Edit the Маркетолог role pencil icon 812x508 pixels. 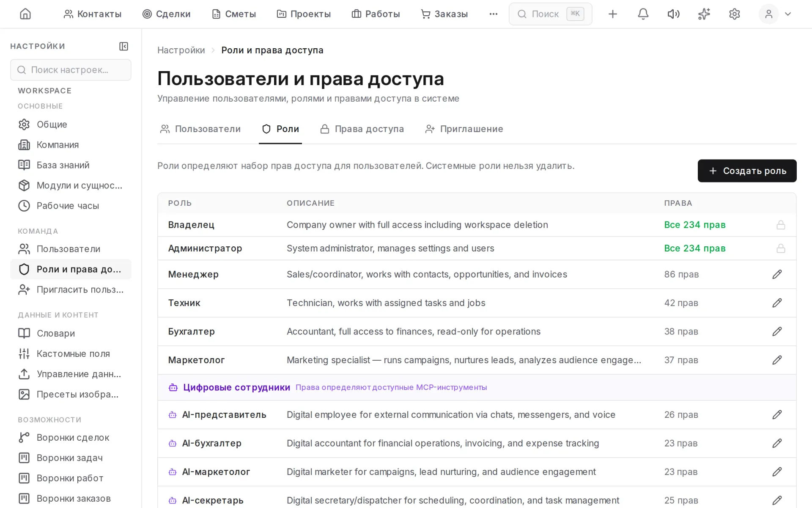pyautogui.click(x=777, y=360)
